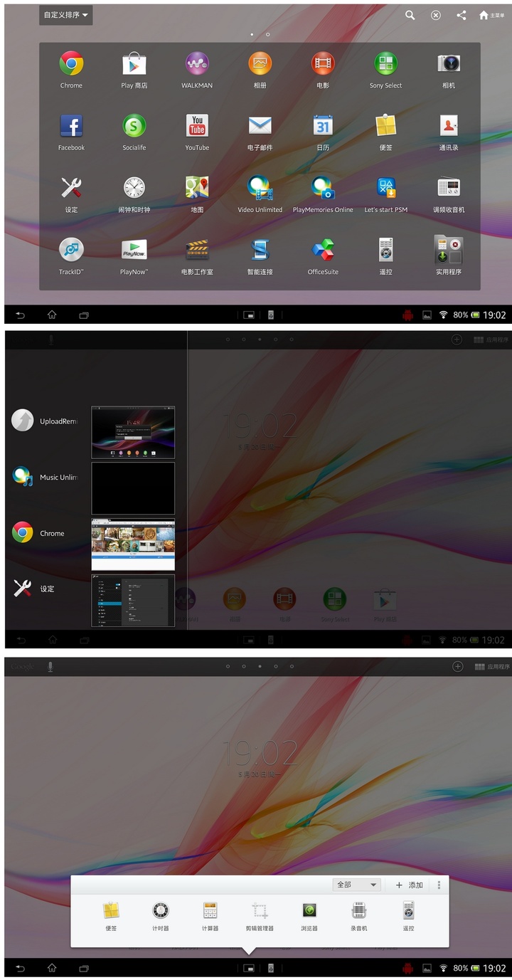Open the Play 商店 app
Viewport: 512px width, 980px height.
134,69
